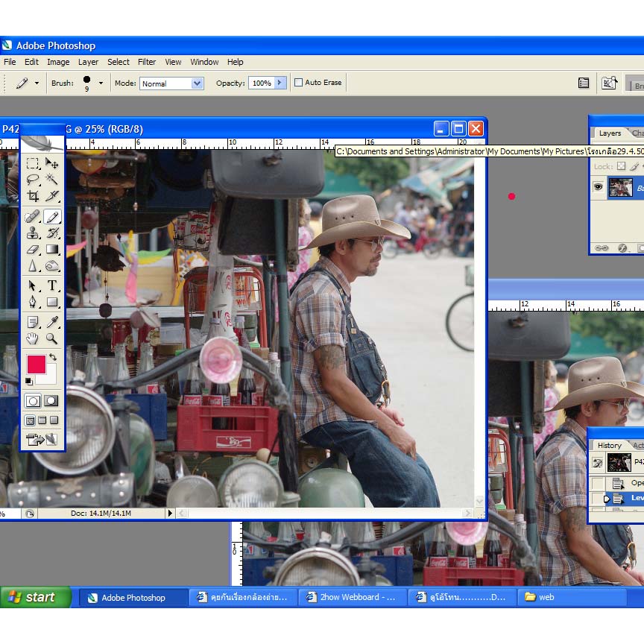Image resolution: width=644 pixels, height=644 pixels.
Task: Choose the Hand tool
Action: click(33, 339)
